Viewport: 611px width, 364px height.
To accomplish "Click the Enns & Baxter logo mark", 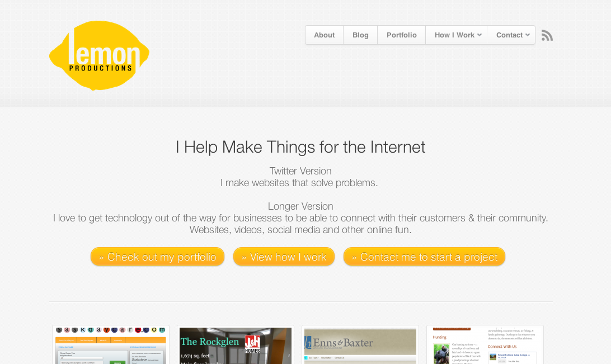I will click(x=308, y=343).
